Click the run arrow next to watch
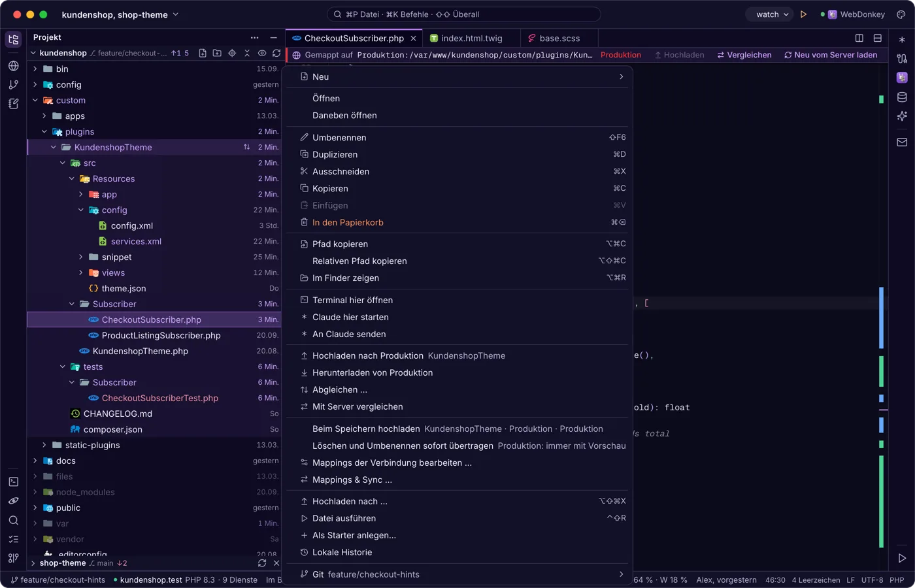 (803, 14)
